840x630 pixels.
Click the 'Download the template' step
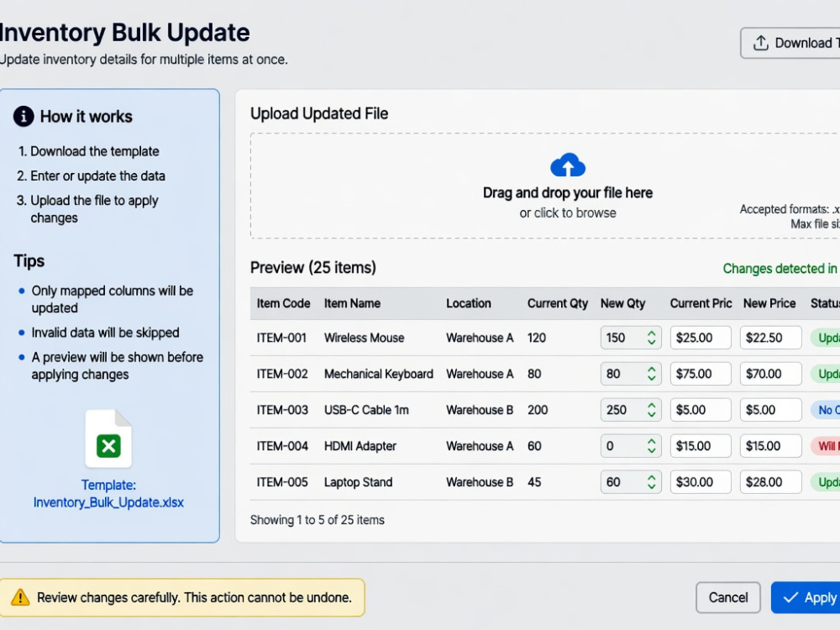click(95, 151)
